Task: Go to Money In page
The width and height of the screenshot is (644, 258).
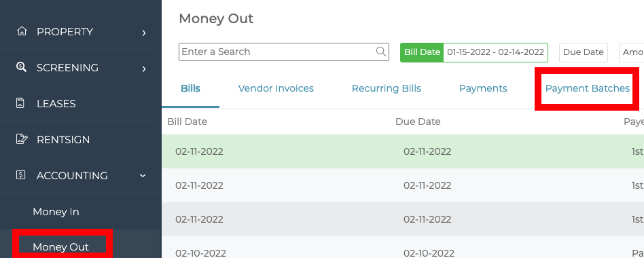Action: [56, 212]
